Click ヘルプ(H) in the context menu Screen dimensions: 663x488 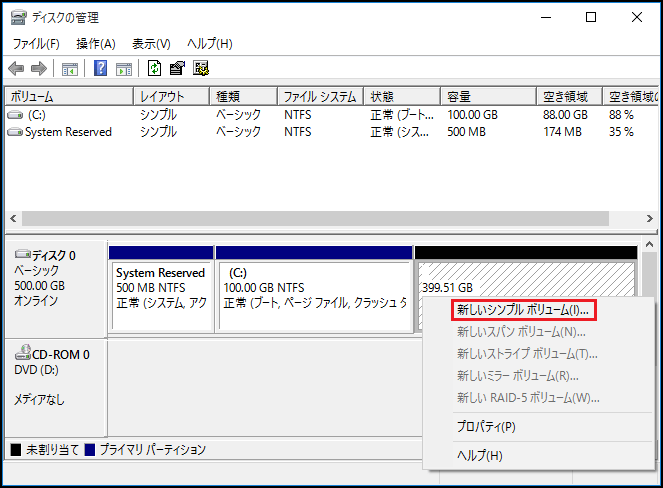pos(479,455)
